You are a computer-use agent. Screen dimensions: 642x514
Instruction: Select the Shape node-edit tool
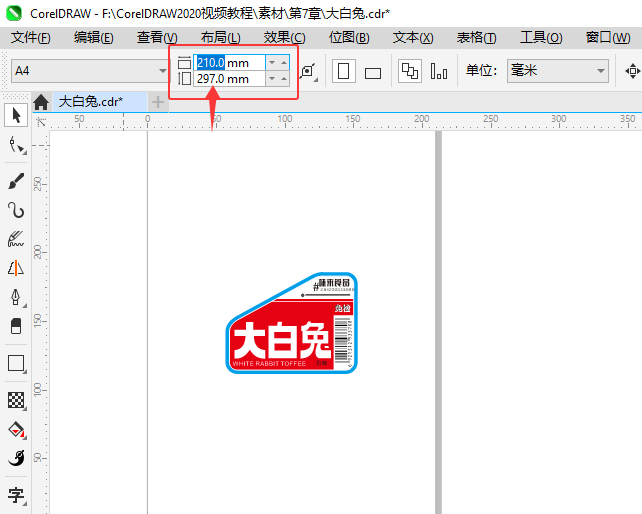(16, 145)
